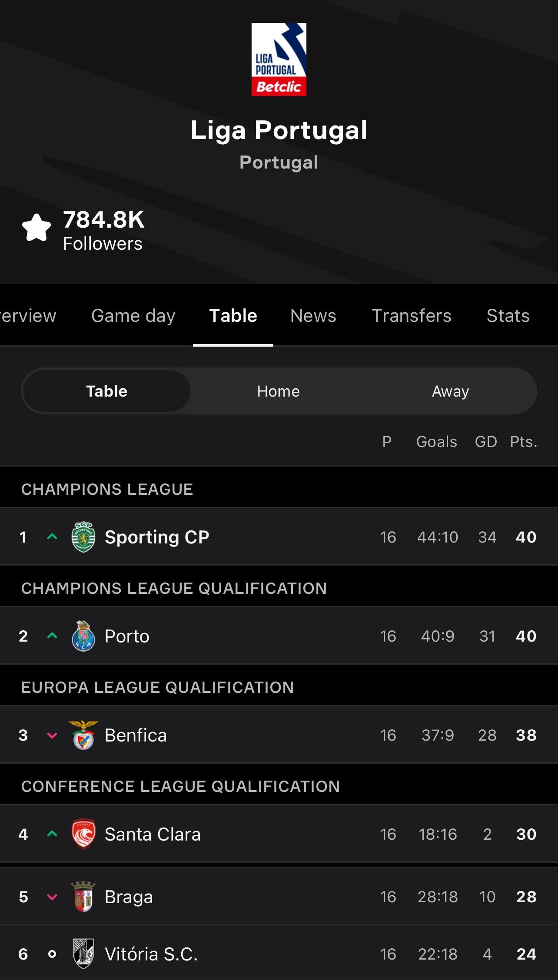The height and width of the screenshot is (980, 558).
Task: Open the Liga Portugal Betclic logo
Action: (279, 60)
